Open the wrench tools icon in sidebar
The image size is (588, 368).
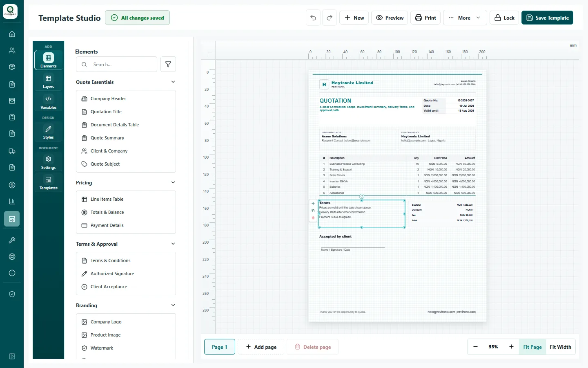click(x=12, y=240)
